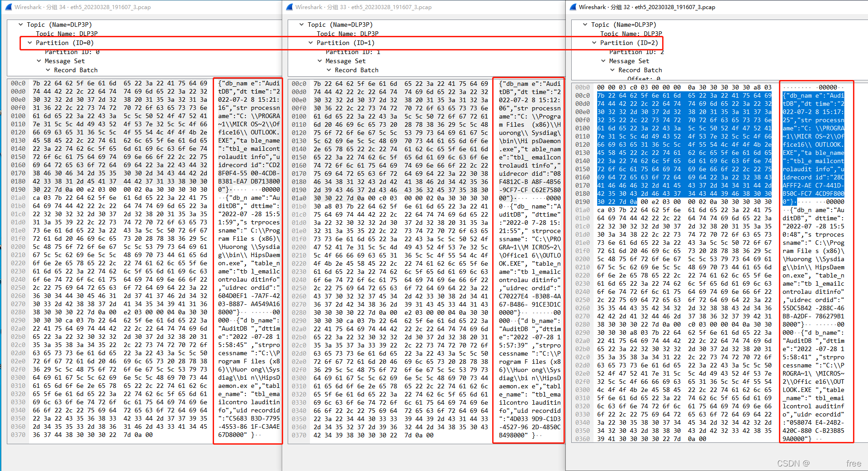Image resolution: width=868 pixels, height=471 pixels.
Task: Click ASCII '55DC5B42 -288C-46' in packet 32 window
Action: [813, 308]
